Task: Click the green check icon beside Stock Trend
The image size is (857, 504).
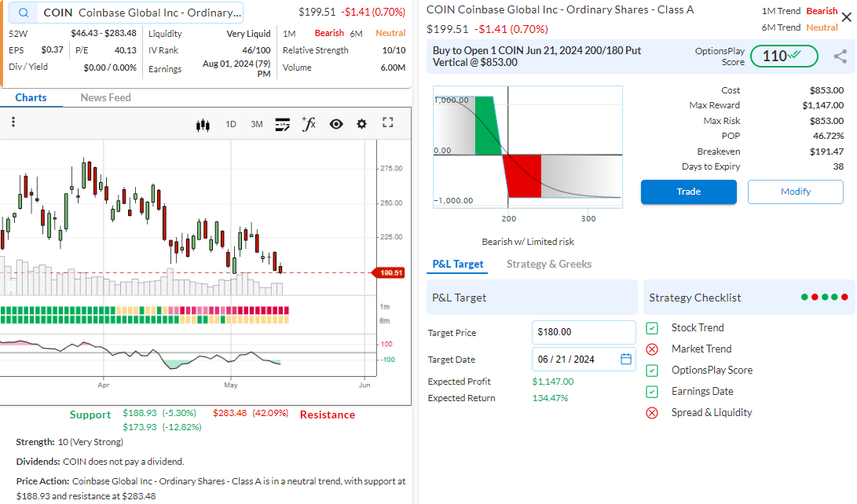Action: pos(652,328)
